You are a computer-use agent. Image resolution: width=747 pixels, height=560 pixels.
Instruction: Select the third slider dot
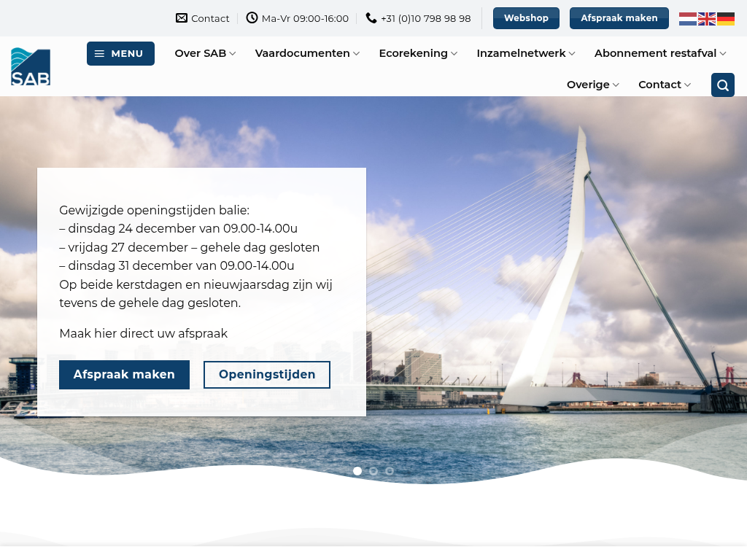click(390, 471)
